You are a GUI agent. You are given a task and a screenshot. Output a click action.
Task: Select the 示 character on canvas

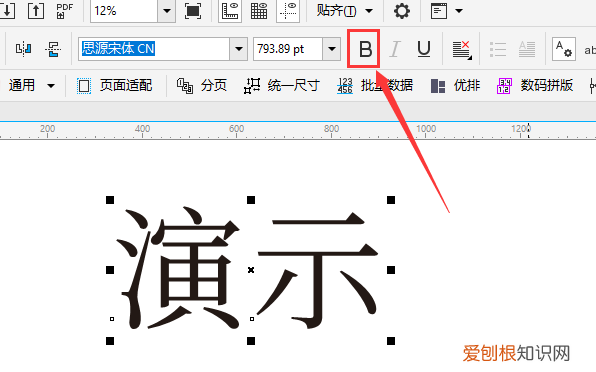[x=318, y=269]
